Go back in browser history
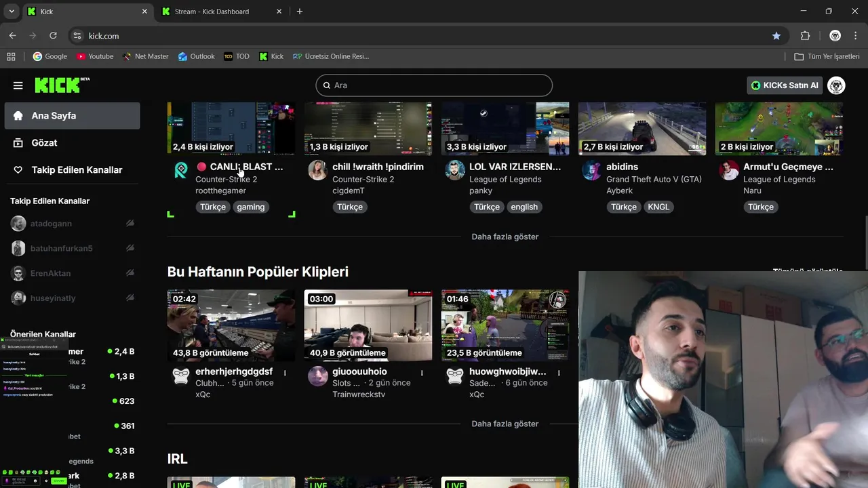 coord(12,36)
